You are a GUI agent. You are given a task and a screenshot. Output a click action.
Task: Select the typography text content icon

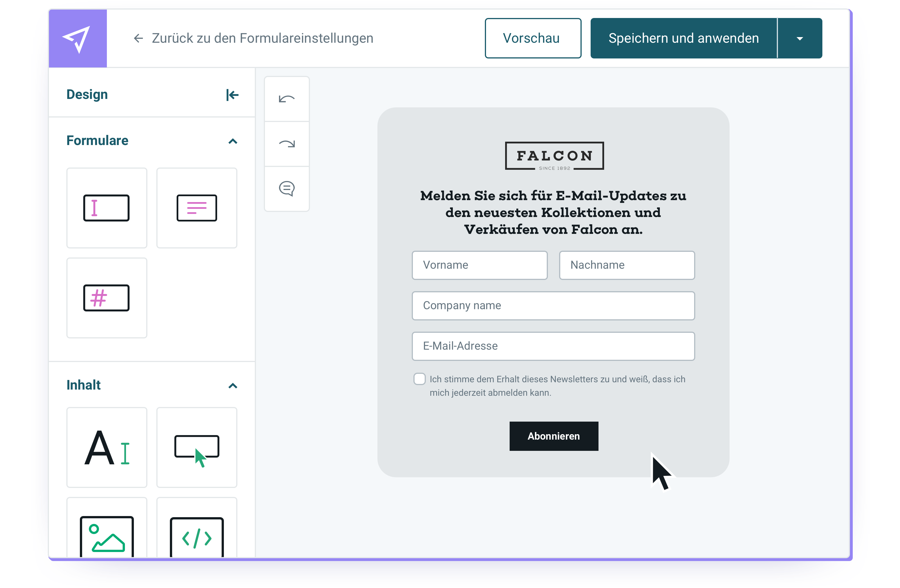coord(107,448)
